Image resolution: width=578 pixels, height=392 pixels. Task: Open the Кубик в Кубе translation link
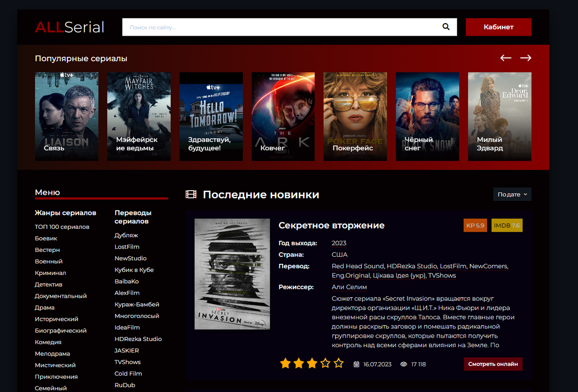point(134,270)
